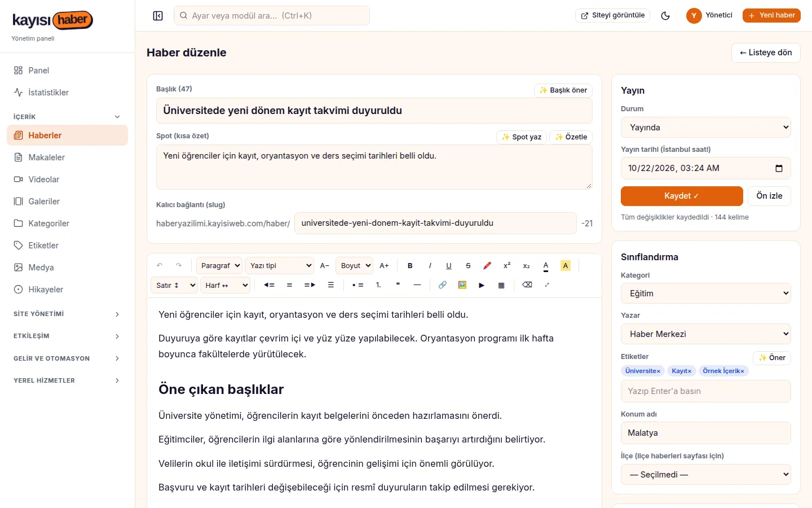The image size is (812, 508).
Task: Align text to the left
Action: click(x=269, y=285)
